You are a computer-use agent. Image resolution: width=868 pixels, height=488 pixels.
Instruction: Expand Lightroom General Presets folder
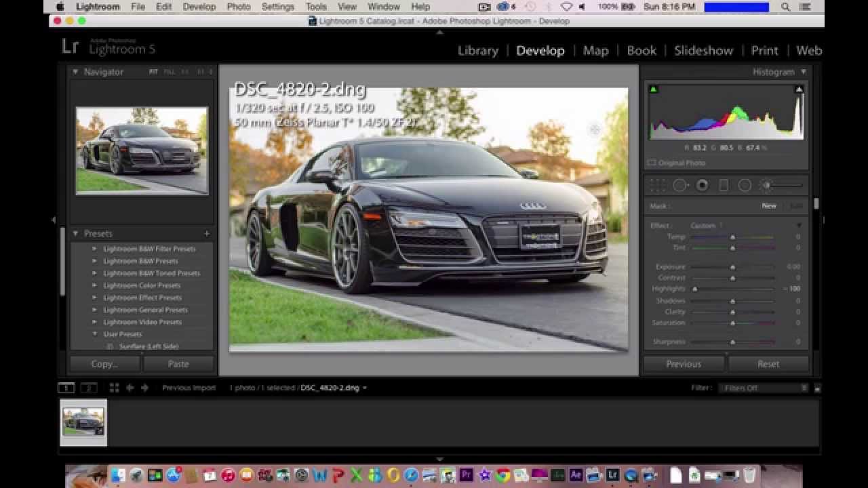(x=95, y=310)
